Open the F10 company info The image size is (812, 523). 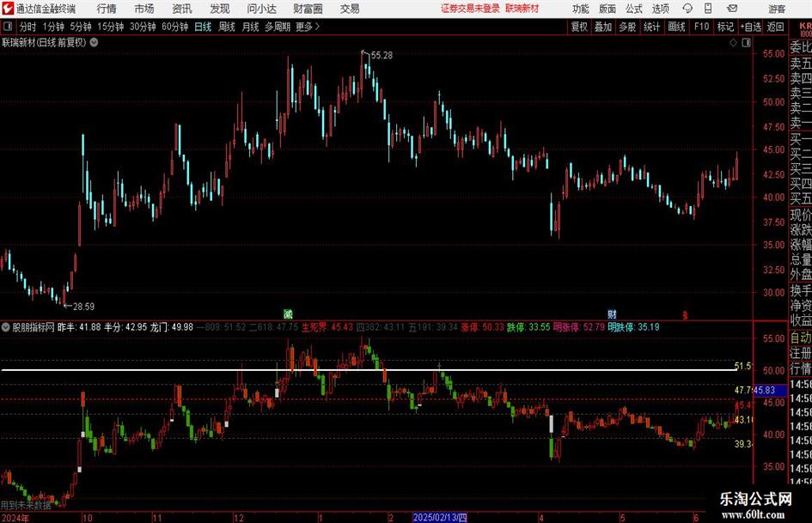coord(702,27)
